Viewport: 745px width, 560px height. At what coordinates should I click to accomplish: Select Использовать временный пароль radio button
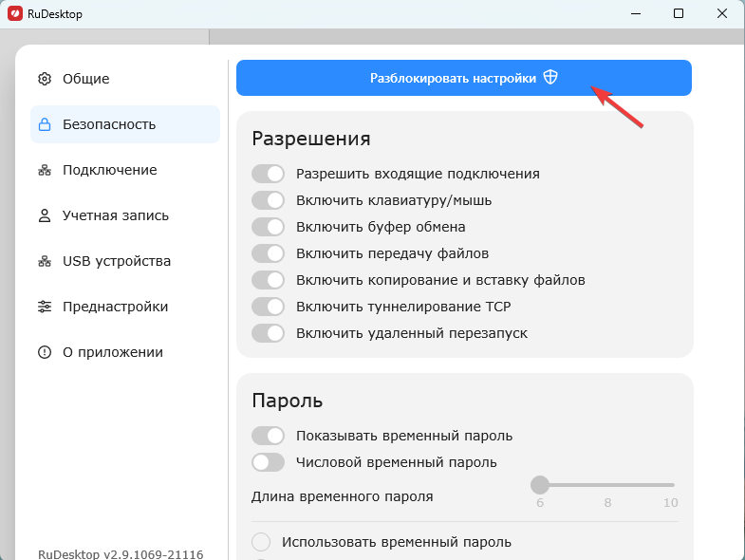(261, 542)
